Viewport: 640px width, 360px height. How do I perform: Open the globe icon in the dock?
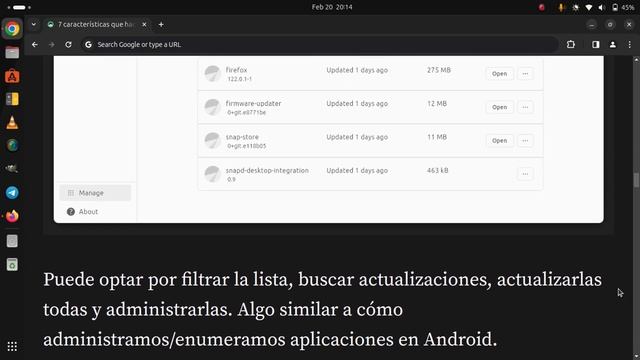coord(12,145)
